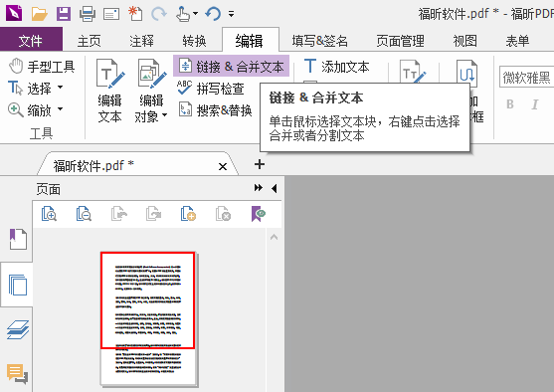Open the quick access toolbar customize arrow
The image size is (554, 392).
[x=231, y=14]
